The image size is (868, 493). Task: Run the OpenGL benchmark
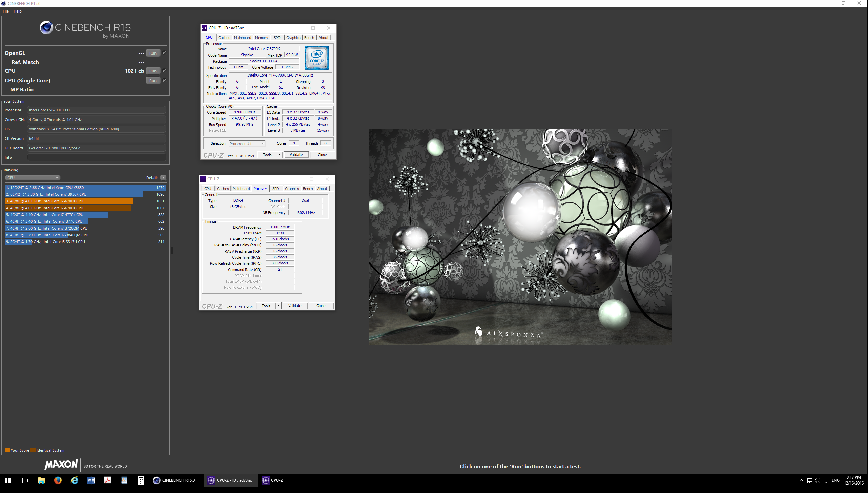tap(153, 53)
